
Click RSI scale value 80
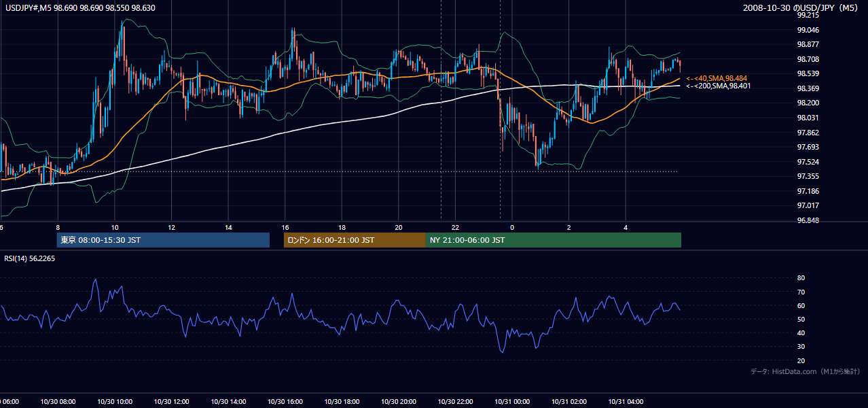[801, 278]
